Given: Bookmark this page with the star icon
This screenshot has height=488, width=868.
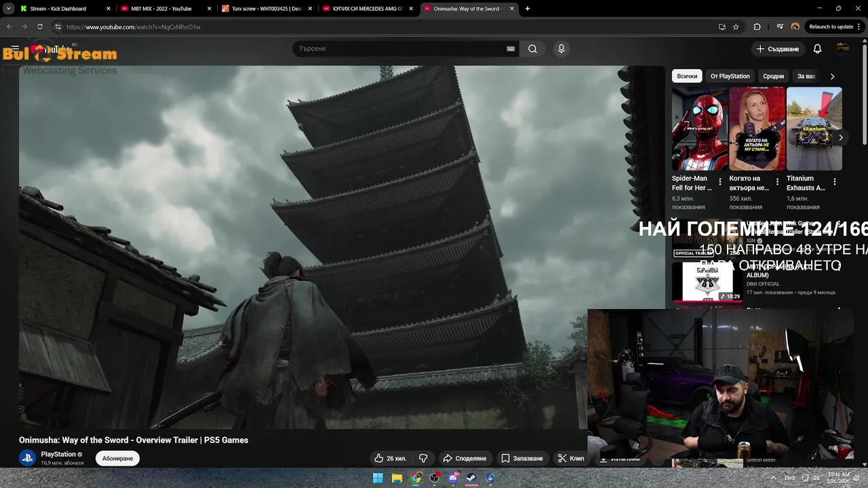Looking at the screenshot, I should click(736, 27).
